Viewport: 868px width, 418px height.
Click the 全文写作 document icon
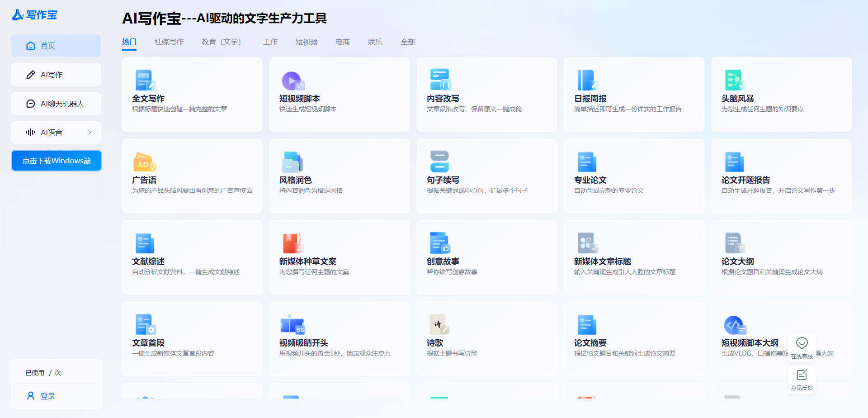pyautogui.click(x=145, y=81)
